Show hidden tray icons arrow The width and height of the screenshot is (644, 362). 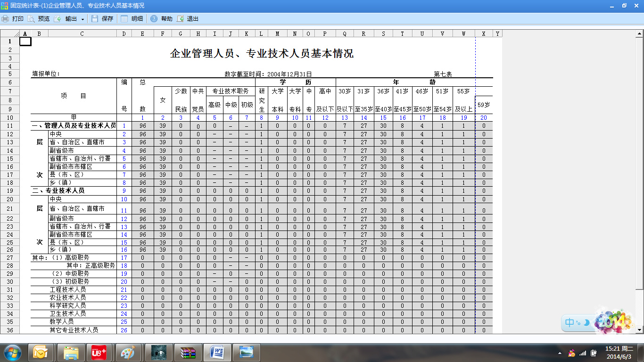pos(560,353)
